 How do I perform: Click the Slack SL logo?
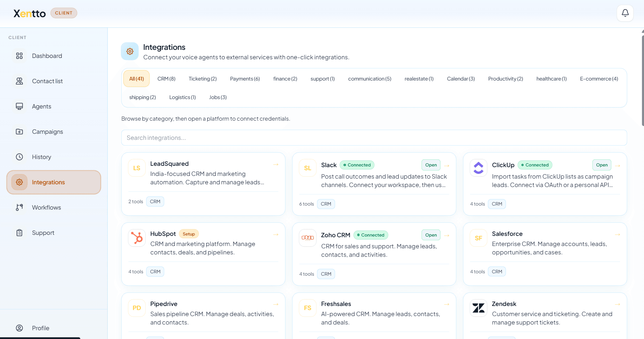click(308, 168)
